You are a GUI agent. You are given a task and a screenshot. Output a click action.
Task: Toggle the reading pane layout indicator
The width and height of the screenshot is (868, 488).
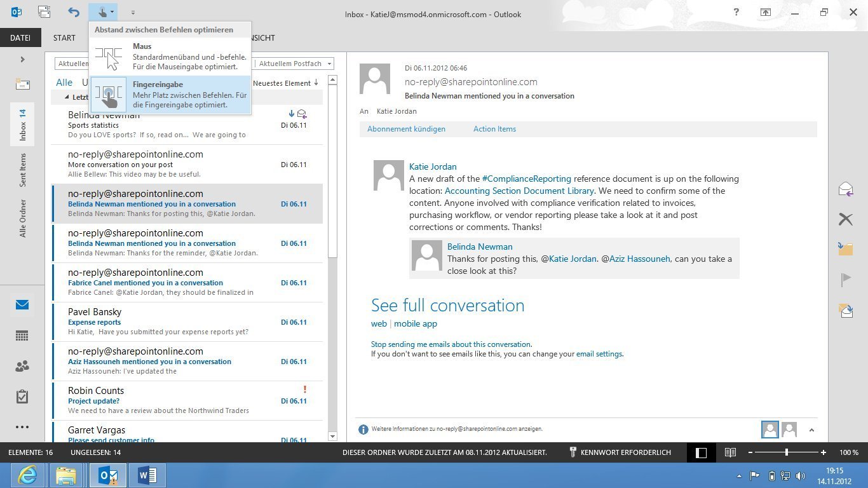701,452
